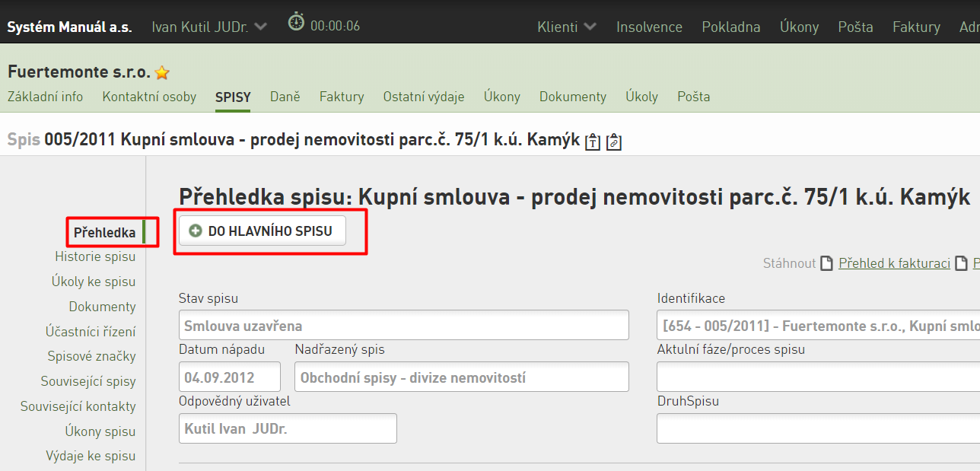Click the green plus icon in DO HLAVNÍHO SPISU
Viewport: 980px width, 471px height.
[196, 231]
